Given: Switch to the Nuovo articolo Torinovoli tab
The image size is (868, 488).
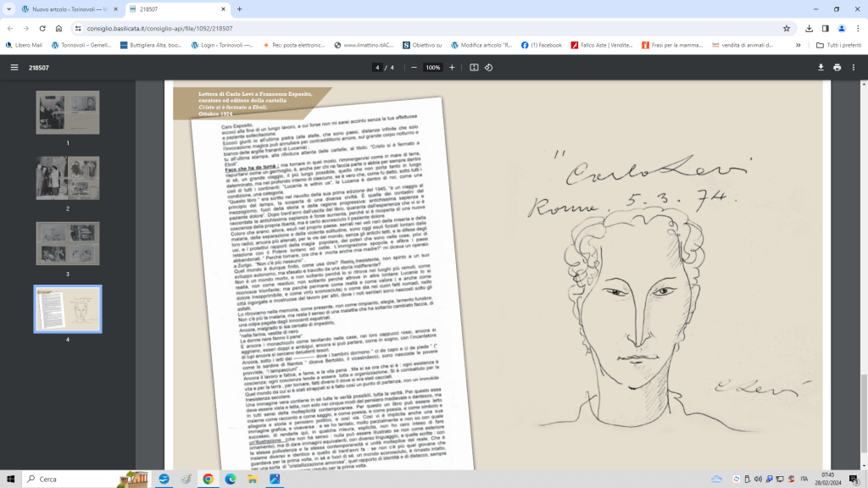Looking at the screenshot, I should [x=69, y=9].
